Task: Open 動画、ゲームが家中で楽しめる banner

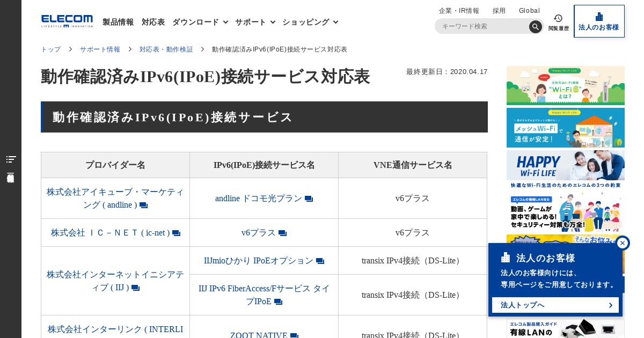Action: point(566,211)
